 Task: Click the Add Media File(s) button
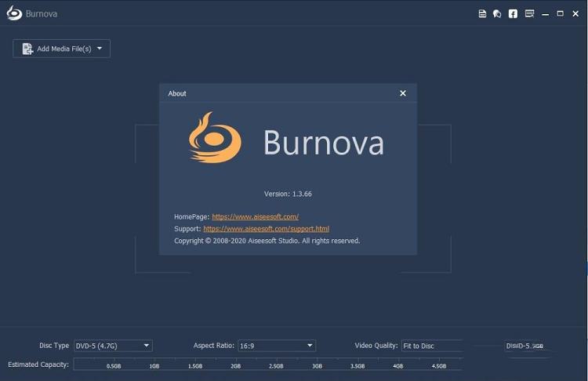point(56,49)
